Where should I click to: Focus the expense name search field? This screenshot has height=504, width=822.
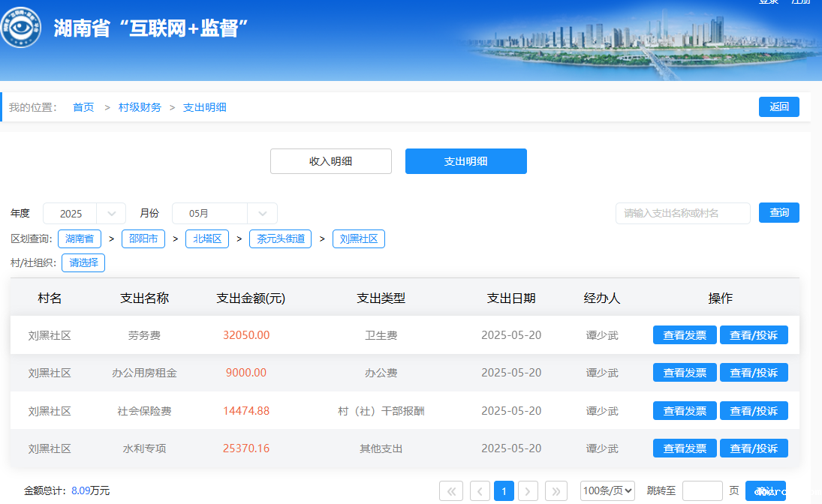coord(682,213)
